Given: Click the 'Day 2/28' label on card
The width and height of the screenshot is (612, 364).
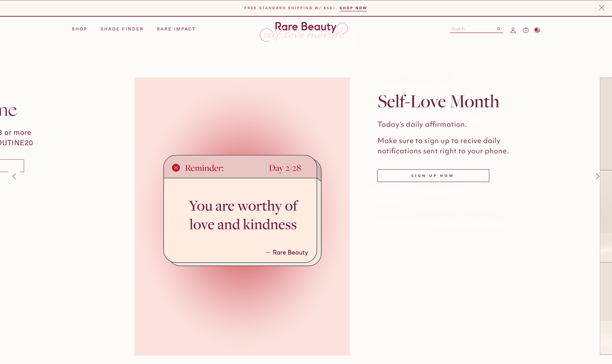Looking at the screenshot, I should pos(285,168).
